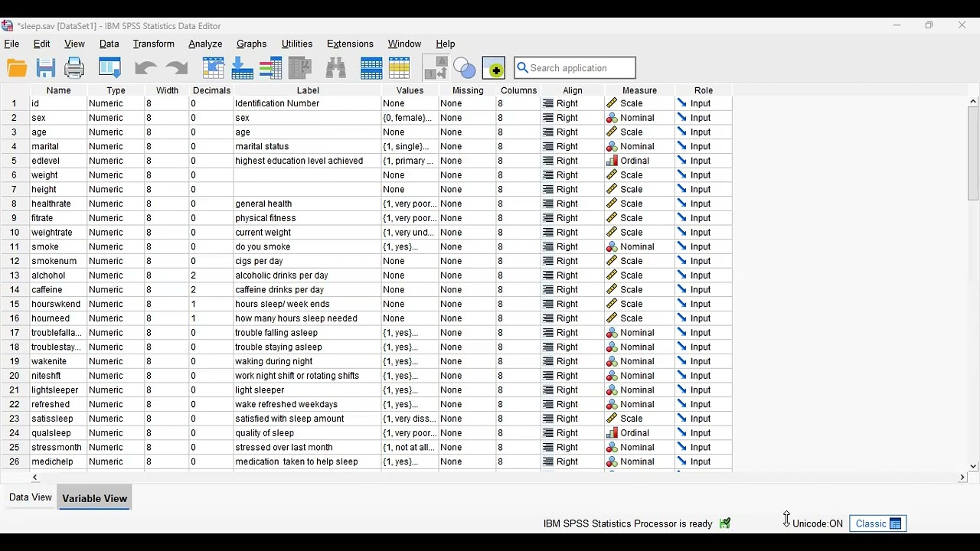The image size is (980, 551).
Task: Go to variable toolbar icon
Action: click(243, 68)
